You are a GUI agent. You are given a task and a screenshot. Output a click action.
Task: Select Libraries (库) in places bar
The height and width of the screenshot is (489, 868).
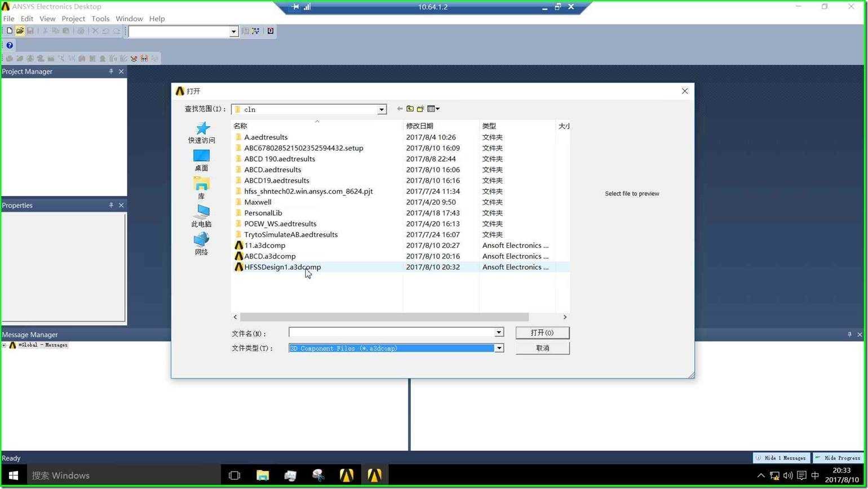201,188
